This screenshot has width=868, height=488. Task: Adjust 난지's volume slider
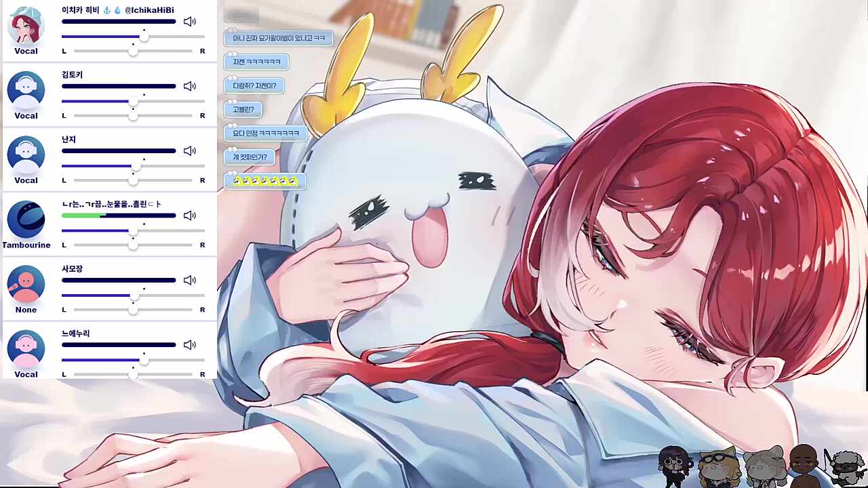133,165
